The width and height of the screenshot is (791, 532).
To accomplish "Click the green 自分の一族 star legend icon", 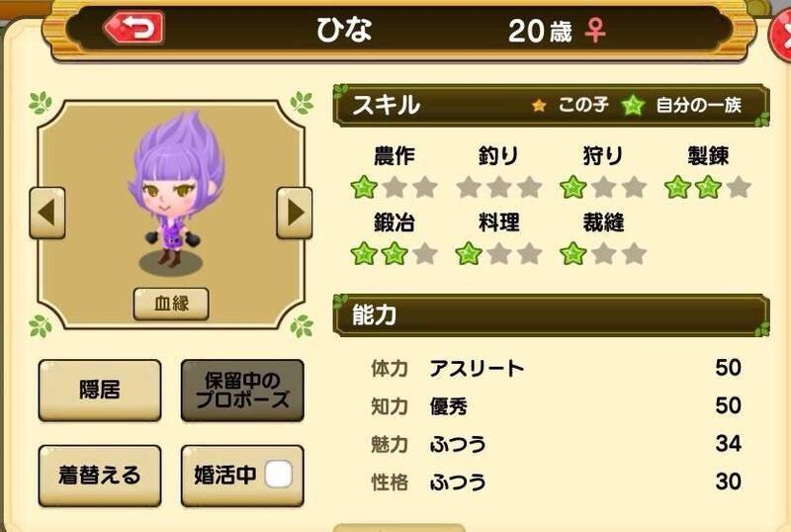I will click(633, 105).
